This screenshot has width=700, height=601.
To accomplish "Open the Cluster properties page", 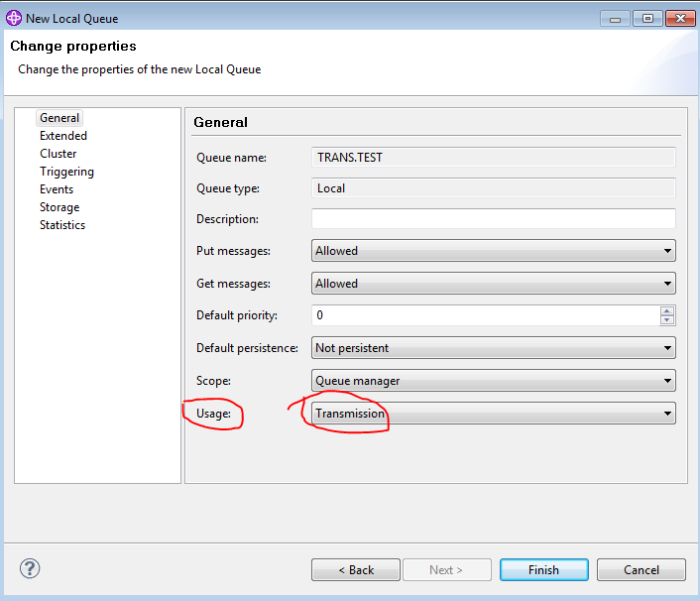I will (x=58, y=154).
